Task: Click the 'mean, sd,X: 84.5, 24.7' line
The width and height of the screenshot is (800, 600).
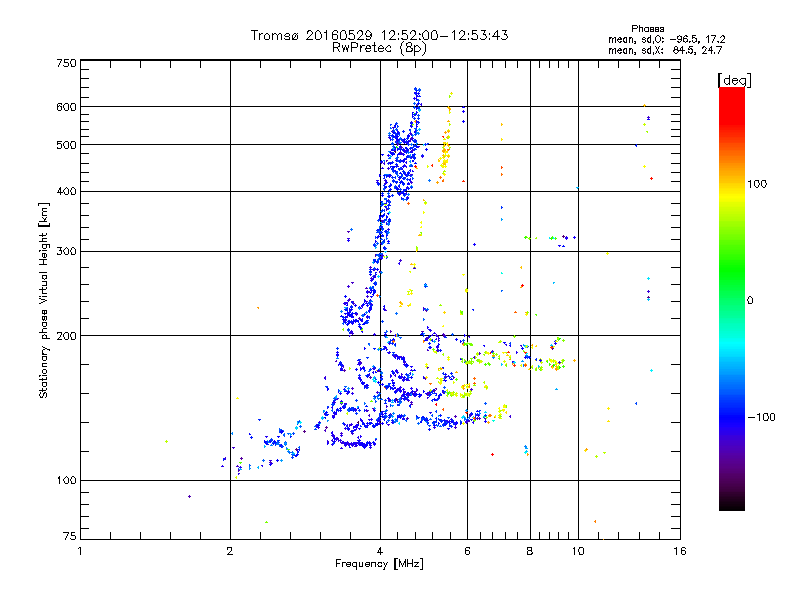Action: (x=665, y=50)
